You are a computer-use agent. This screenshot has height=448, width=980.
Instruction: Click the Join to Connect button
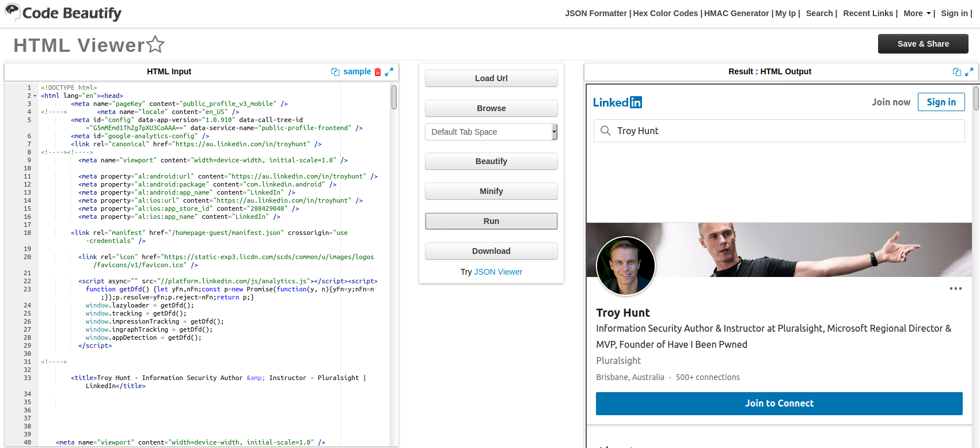pos(779,404)
